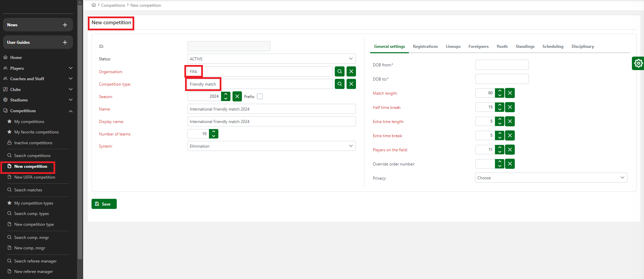Click the Competition type search icon
This screenshot has width=644, height=279.
(339, 84)
